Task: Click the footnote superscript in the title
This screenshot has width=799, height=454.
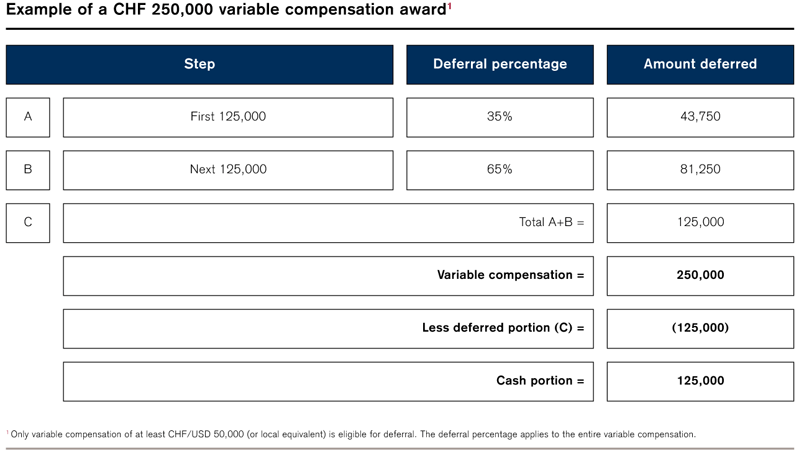Action: 449,6
